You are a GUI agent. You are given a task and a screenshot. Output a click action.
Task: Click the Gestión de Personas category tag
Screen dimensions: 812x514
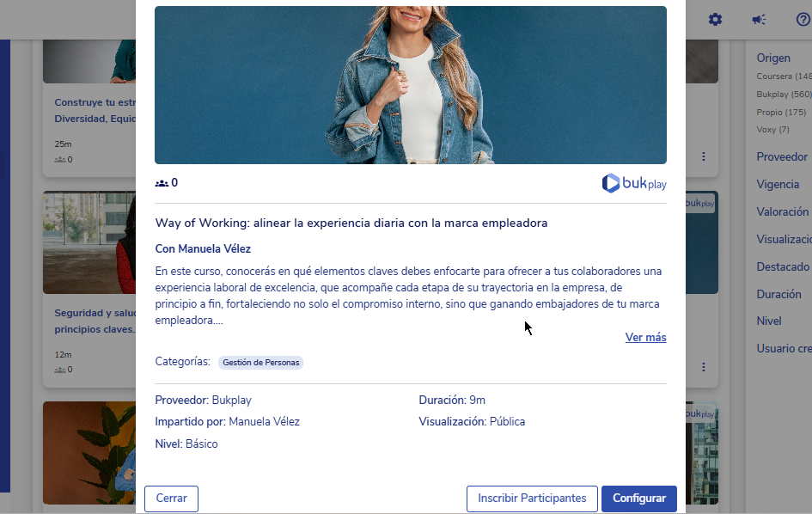tap(261, 363)
